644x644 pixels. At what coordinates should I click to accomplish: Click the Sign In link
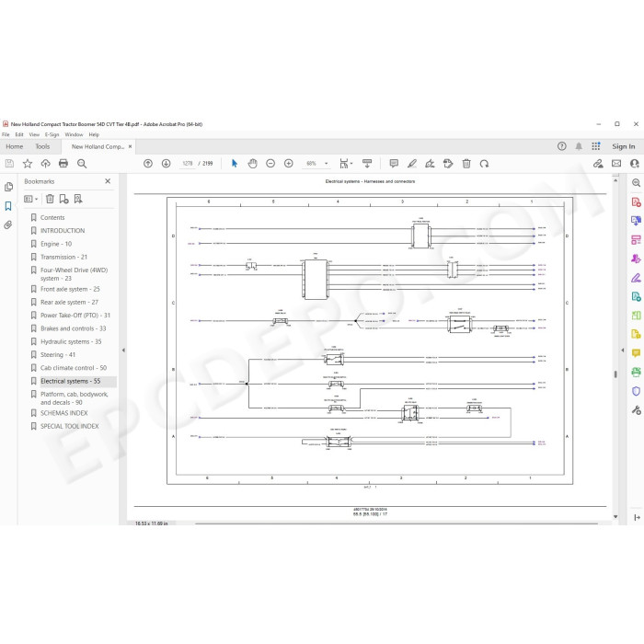pos(623,146)
